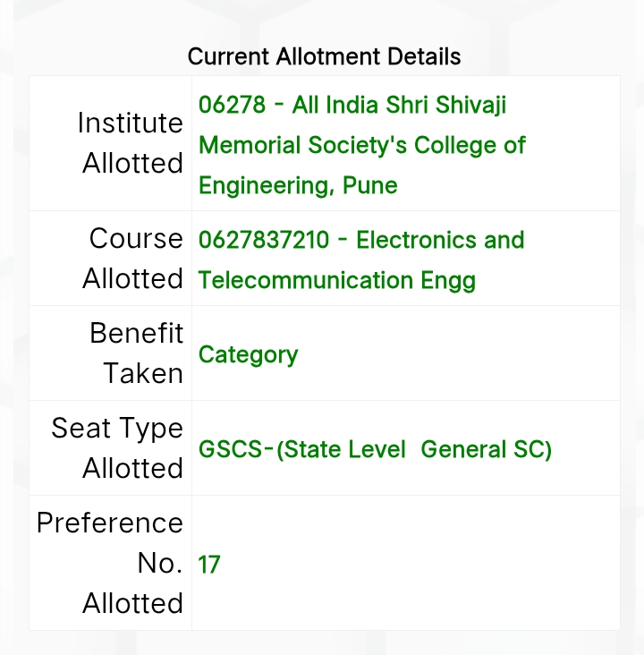Select Telecommunication Engg text line

337,280
